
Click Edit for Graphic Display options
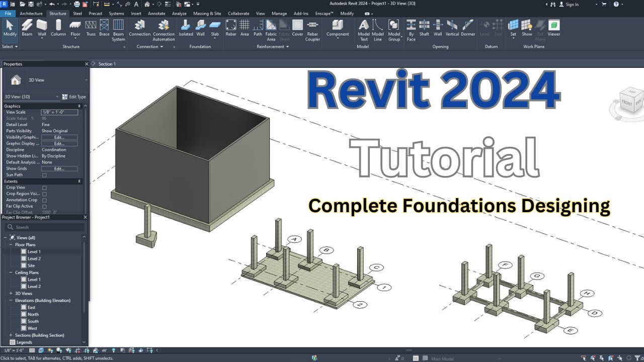tap(59, 143)
